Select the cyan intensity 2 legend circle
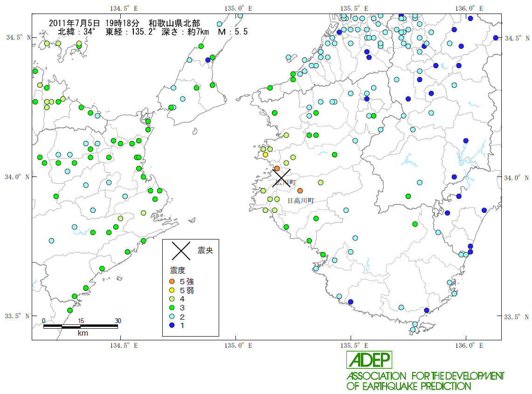The height and width of the screenshot is (394, 532). (x=172, y=317)
